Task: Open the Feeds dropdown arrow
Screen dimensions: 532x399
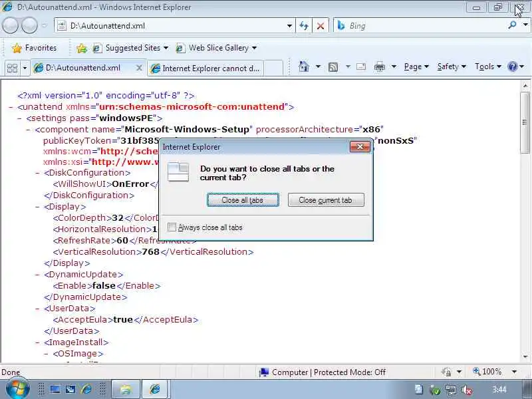Action: (x=348, y=66)
